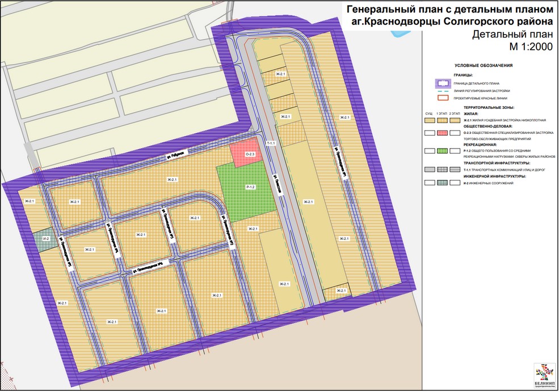Click the detailed plan boundary legend symbol

(443, 83)
